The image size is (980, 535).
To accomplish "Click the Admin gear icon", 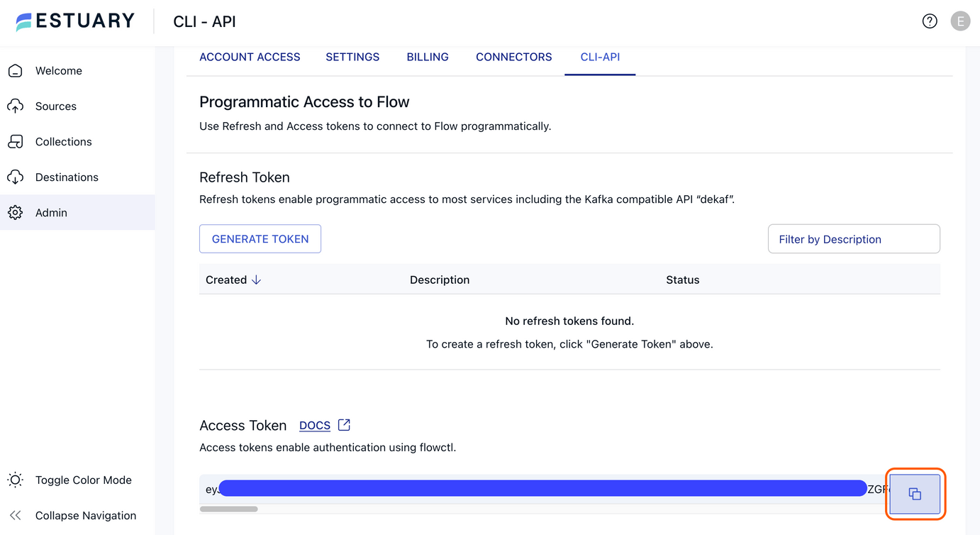I will [x=16, y=213].
